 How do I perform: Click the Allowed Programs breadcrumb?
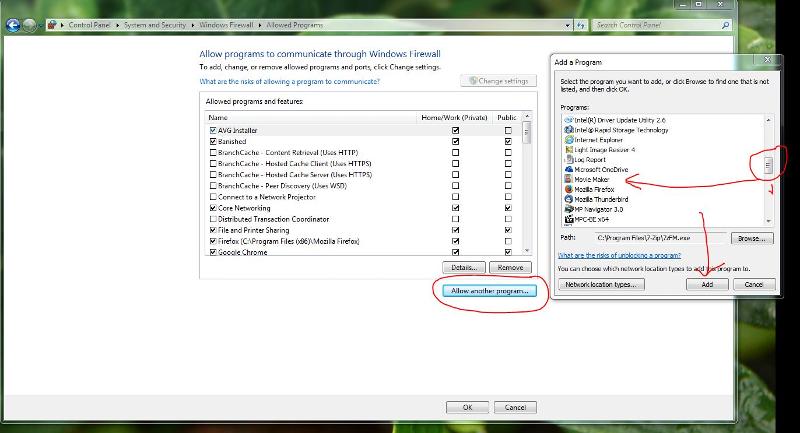click(x=294, y=24)
